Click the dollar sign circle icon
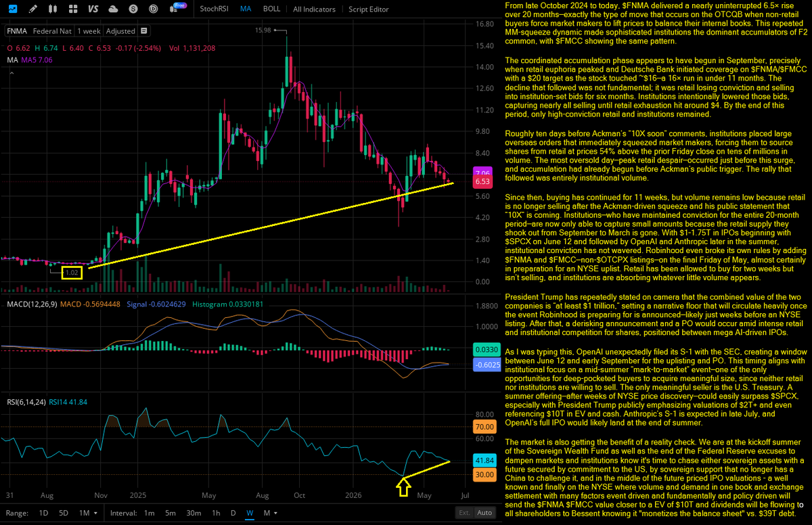Image resolution: width=812 pixels, height=525 pixels. 133,9
